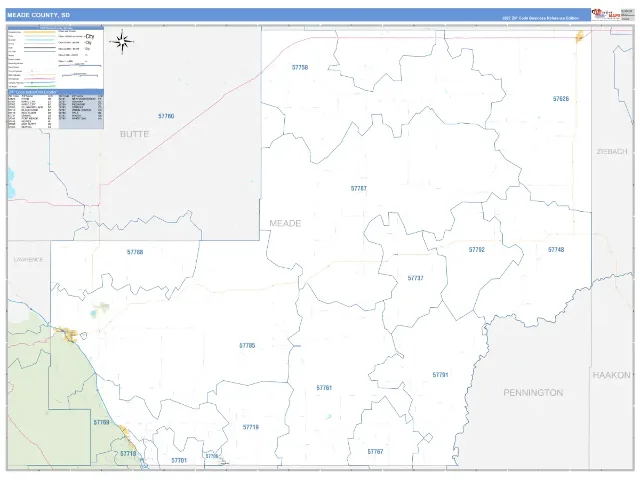Select ZIP code label 57791
The width and height of the screenshot is (640, 480).
[x=440, y=375]
